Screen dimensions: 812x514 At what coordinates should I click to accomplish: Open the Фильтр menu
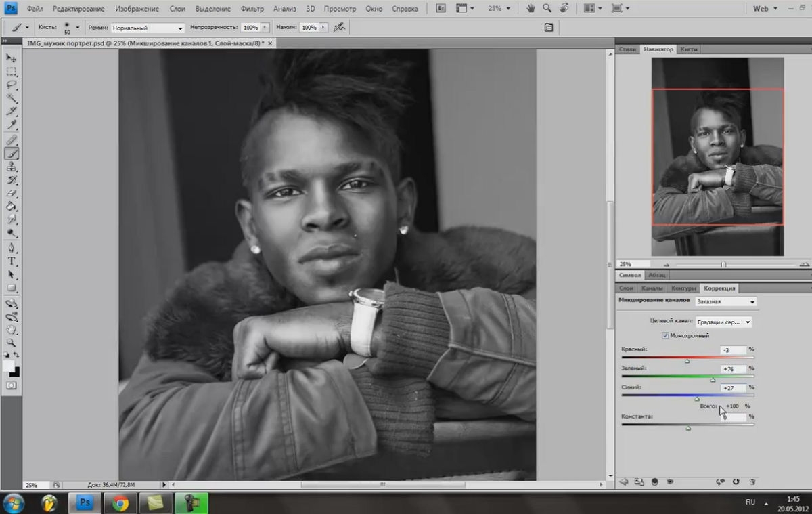(x=252, y=9)
